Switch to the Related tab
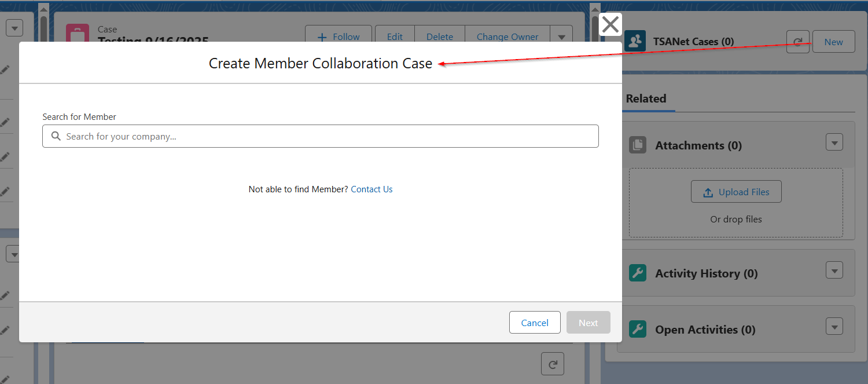868x384 pixels. [x=646, y=98]
